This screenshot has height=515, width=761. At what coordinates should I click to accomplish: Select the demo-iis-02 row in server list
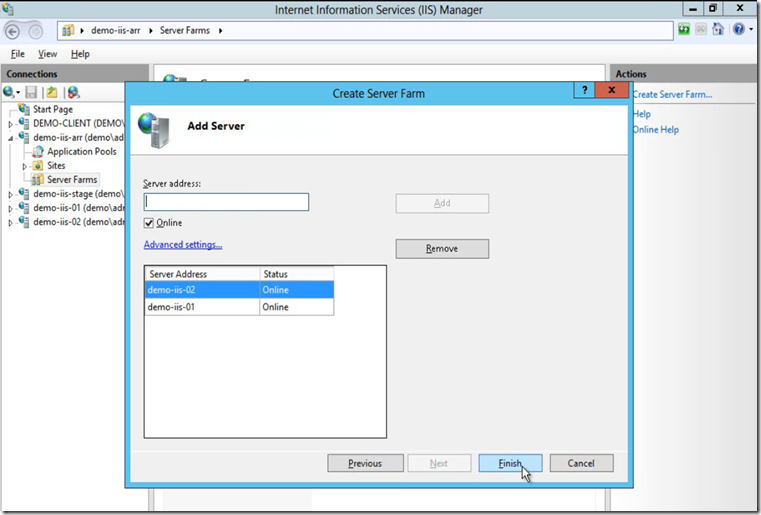point(239,290)
